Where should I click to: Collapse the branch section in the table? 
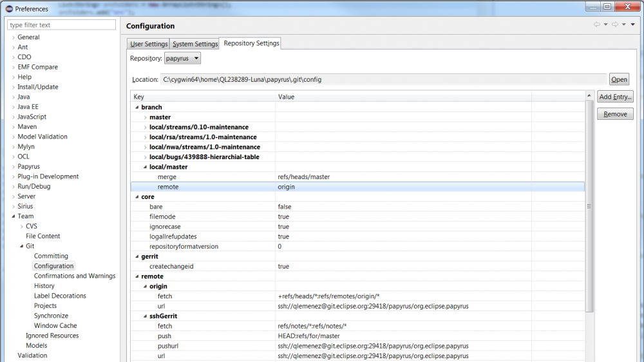point(137,107)
